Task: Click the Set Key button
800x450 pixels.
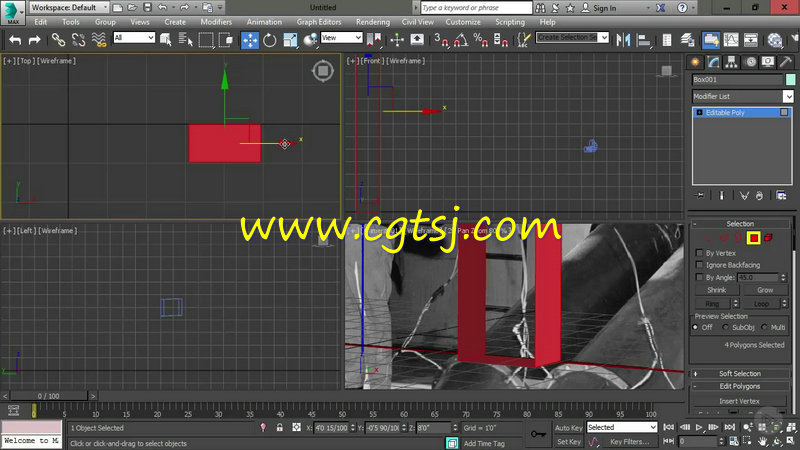Action: tap(568, 442)
